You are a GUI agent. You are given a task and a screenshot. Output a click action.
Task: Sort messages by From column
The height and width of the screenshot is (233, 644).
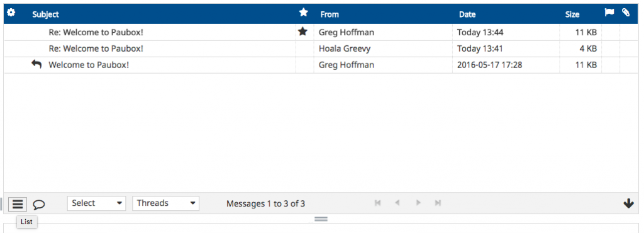pyautogui.click(x=330, y=14)
